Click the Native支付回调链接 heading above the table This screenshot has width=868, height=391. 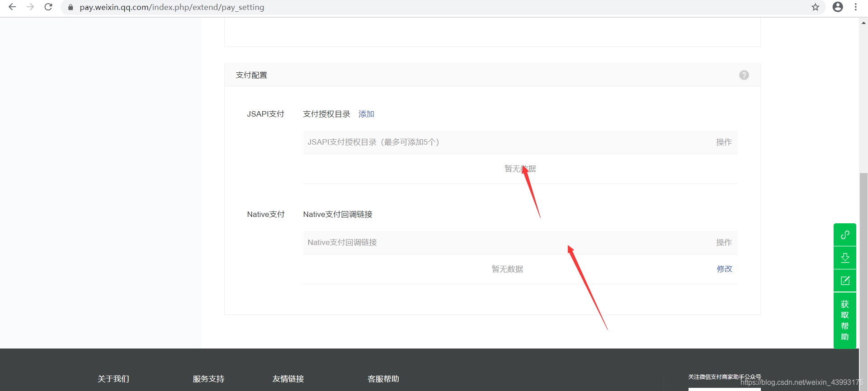click(x=338, y=214)
